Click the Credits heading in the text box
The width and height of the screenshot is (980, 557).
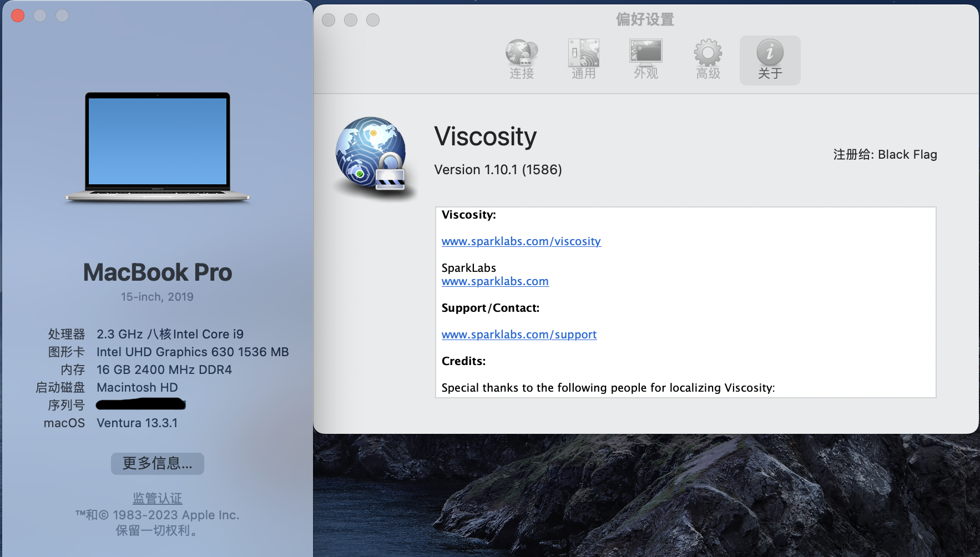tap(463, 361)
